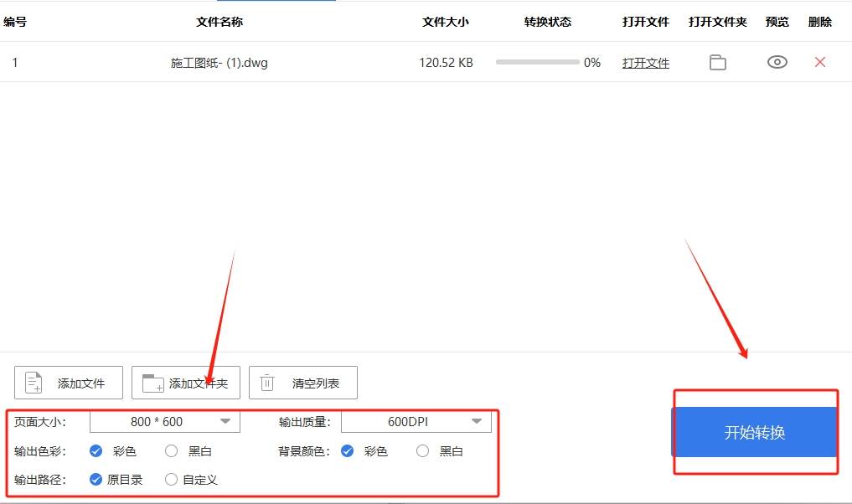Preview 施工图纸- (1).dwg with the eye icon
The image size is (852, 504).
point(776,62)
